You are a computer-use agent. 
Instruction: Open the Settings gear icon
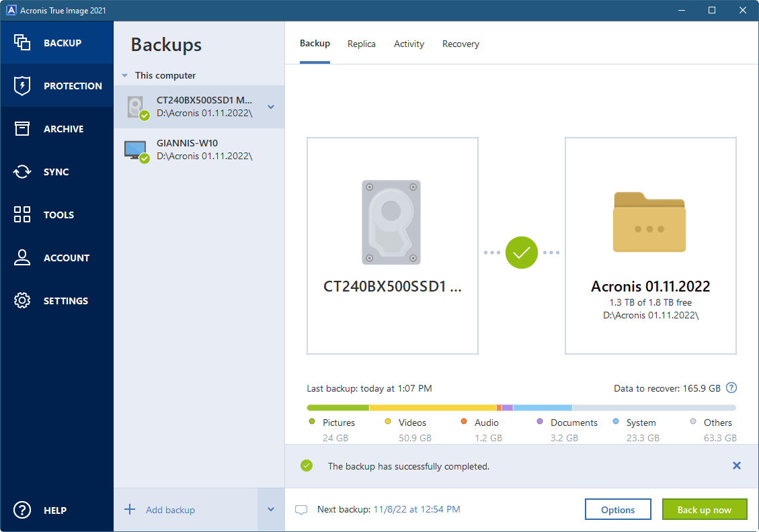pos(22,300)
